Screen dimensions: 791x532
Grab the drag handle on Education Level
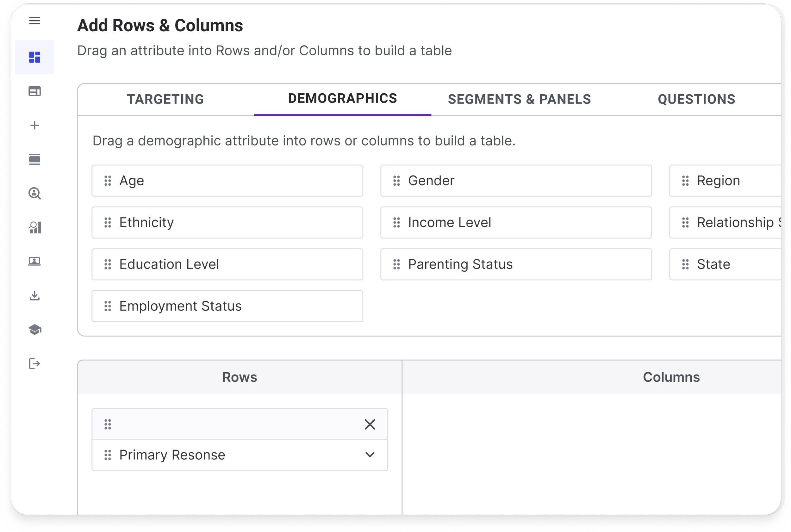(x=108, y=264)
